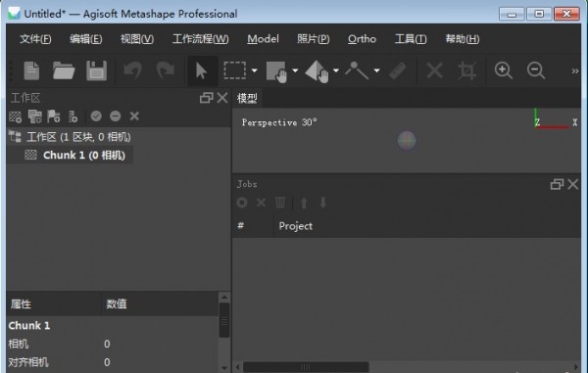Click properties scrollbar up arrow
Screen dimensions: 588x373
[224, 298]
